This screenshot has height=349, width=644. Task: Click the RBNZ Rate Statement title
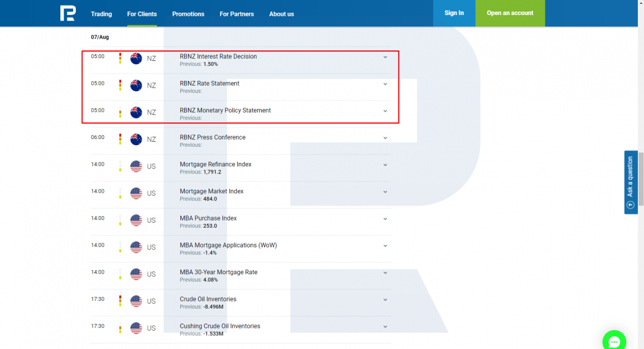210,84
